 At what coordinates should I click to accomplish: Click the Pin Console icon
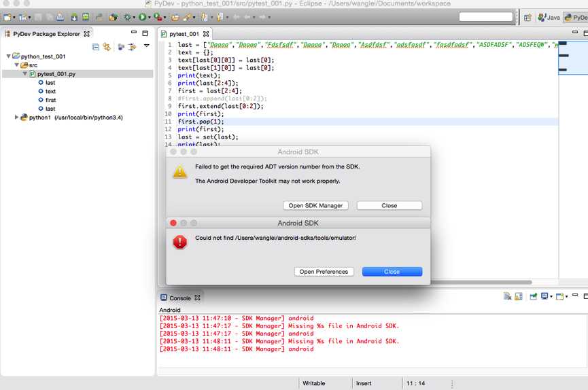point(533,296)
